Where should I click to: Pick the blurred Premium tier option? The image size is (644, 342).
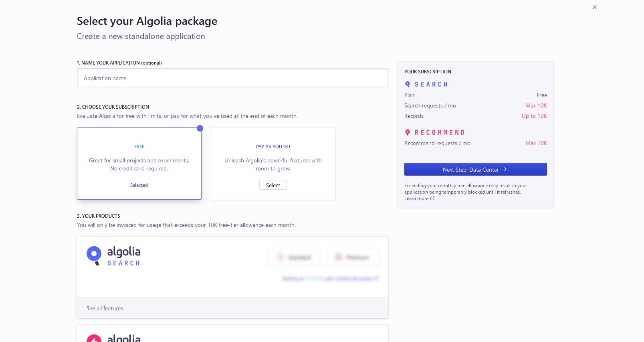pyautogui.click(x=353, y=257)
